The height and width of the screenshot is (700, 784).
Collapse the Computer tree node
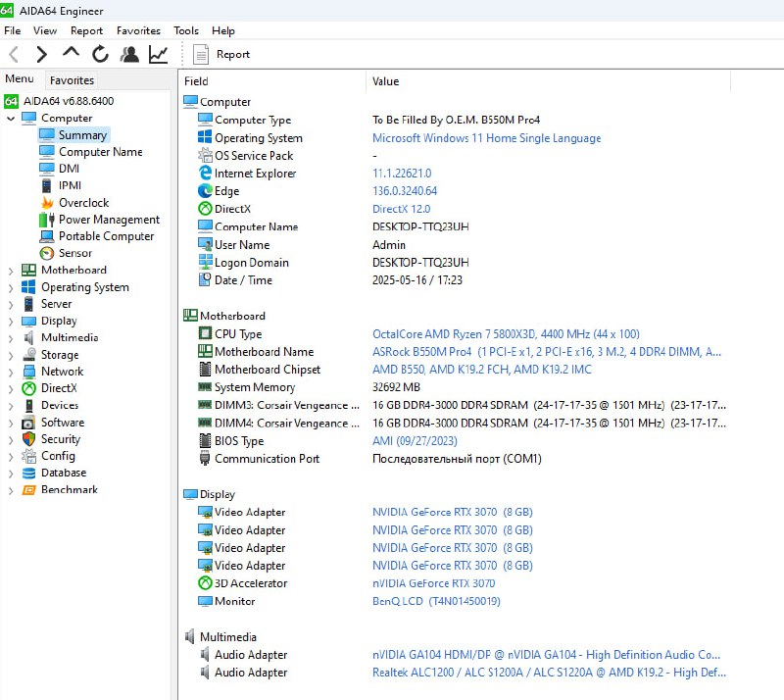tap(11, 119)
